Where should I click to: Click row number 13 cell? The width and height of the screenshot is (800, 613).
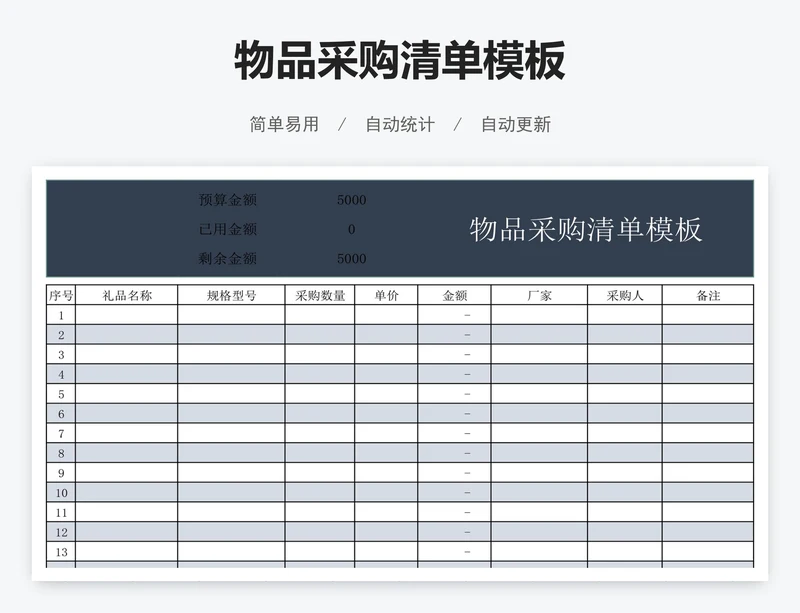point(61,552)
